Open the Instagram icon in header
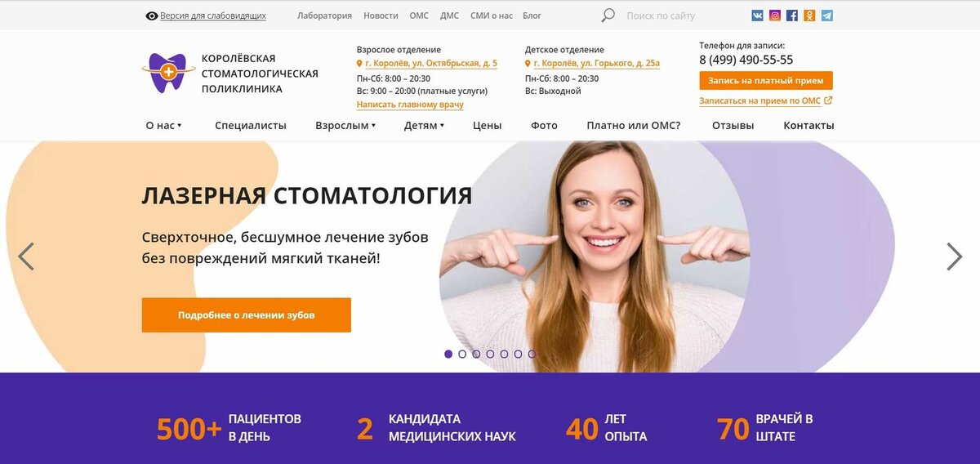This screenshot has width=980, height=464. click(775, 16)
